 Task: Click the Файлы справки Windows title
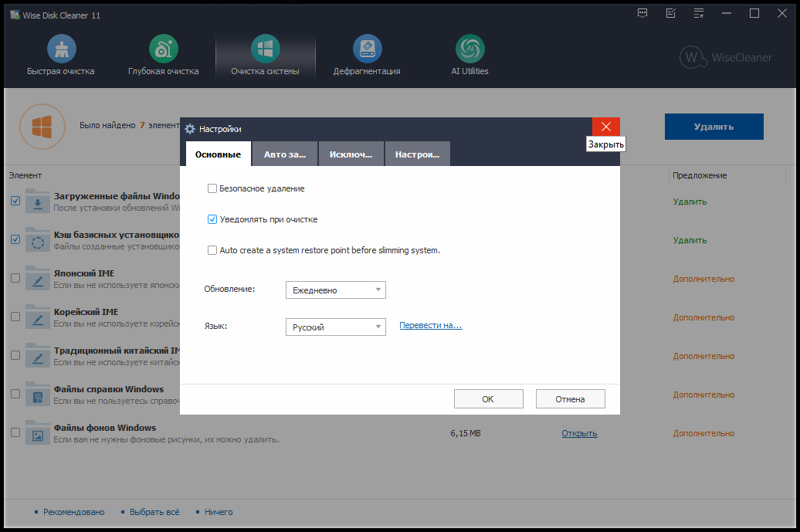tap(109, 389)
